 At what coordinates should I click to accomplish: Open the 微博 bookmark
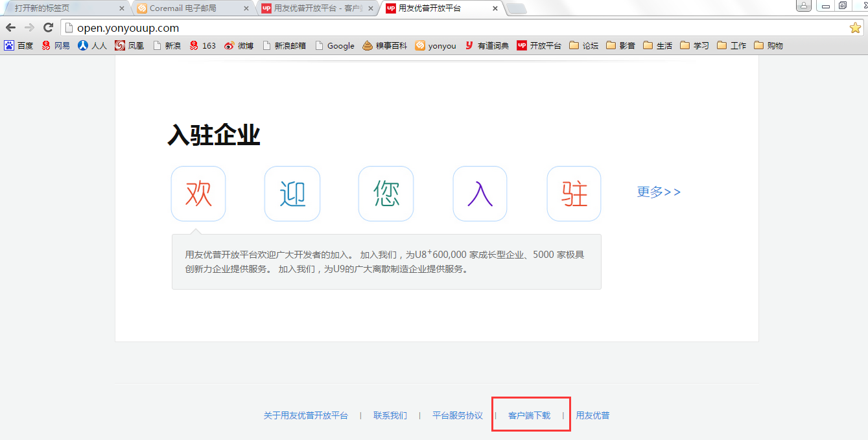tap(239, 45)
